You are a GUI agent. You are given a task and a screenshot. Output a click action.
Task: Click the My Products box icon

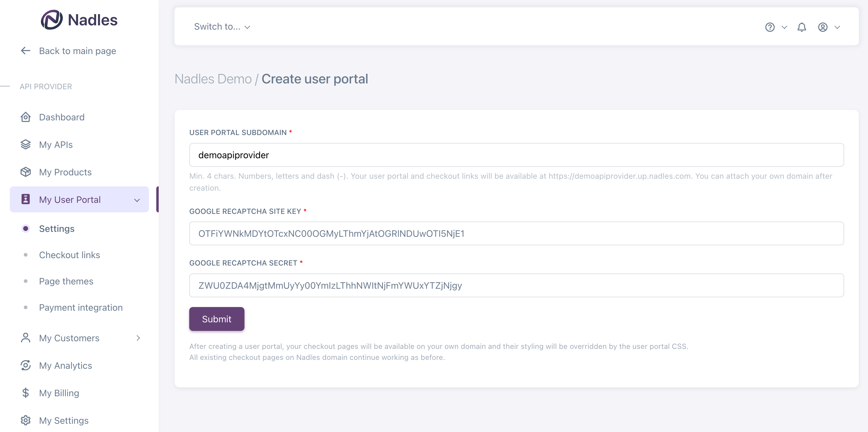click(x=26, y=172)
